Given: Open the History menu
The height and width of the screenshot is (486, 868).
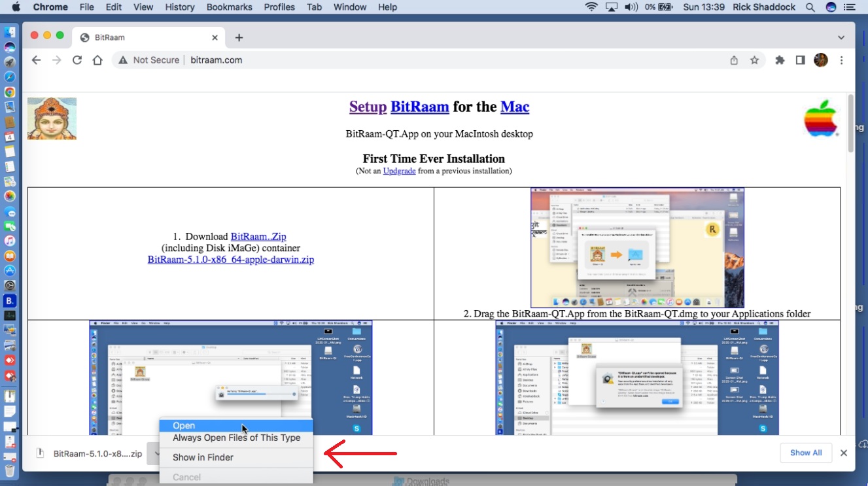Looking at the screenshot, I should 180,7.
